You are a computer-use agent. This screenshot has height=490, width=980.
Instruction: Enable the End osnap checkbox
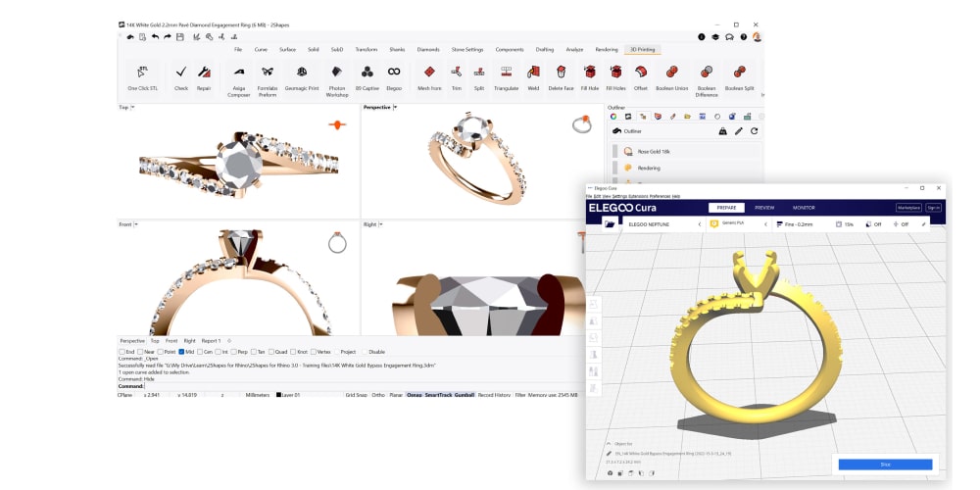coord(121,351)
